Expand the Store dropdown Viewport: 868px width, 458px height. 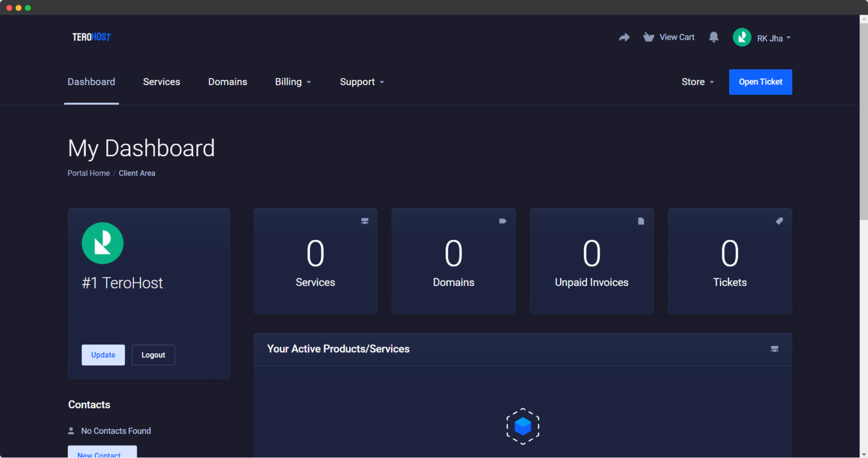click(x=697, y=82)
